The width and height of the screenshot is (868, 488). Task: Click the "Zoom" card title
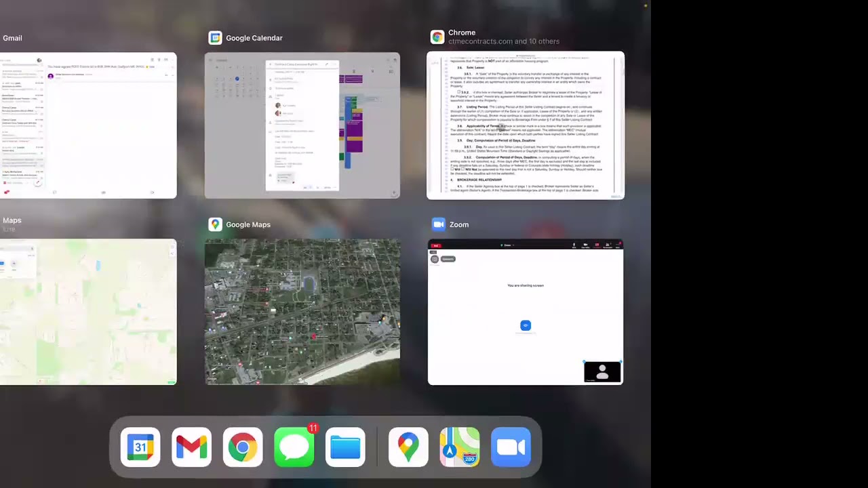[x=459, y=224]
